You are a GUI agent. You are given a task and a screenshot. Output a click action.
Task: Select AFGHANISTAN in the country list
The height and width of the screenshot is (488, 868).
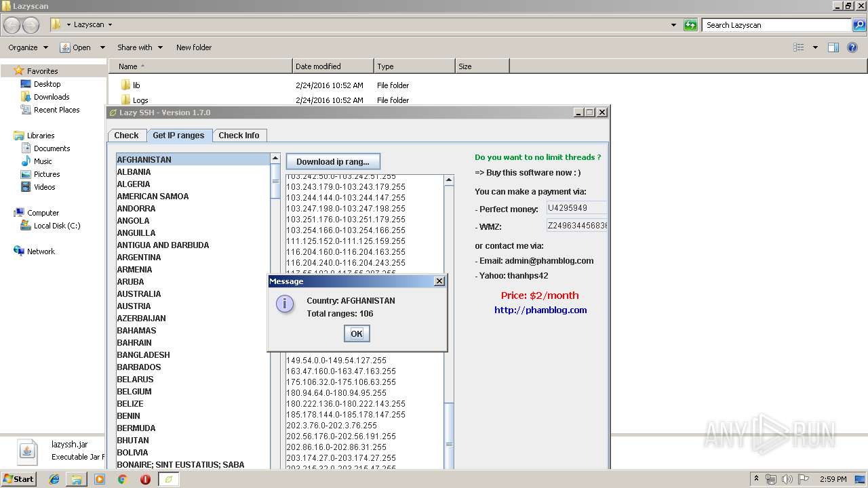tap(193, 160)
